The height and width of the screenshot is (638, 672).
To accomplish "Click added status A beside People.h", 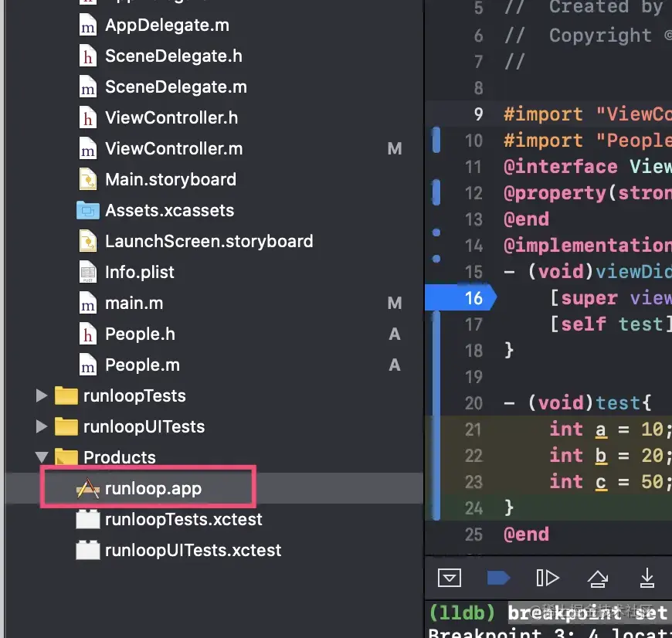I will click(395, 334).
